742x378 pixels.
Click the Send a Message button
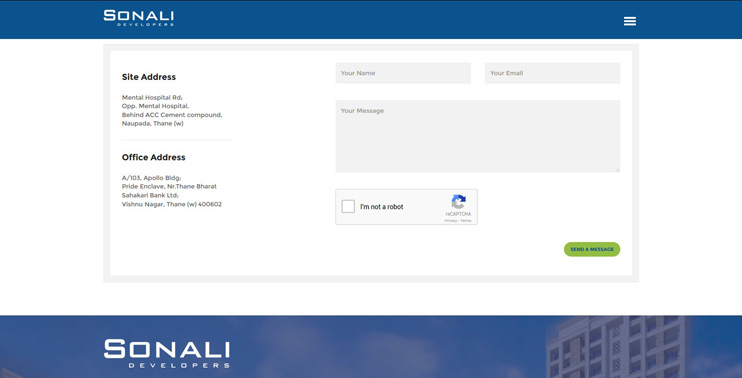(x=592, y=249)
